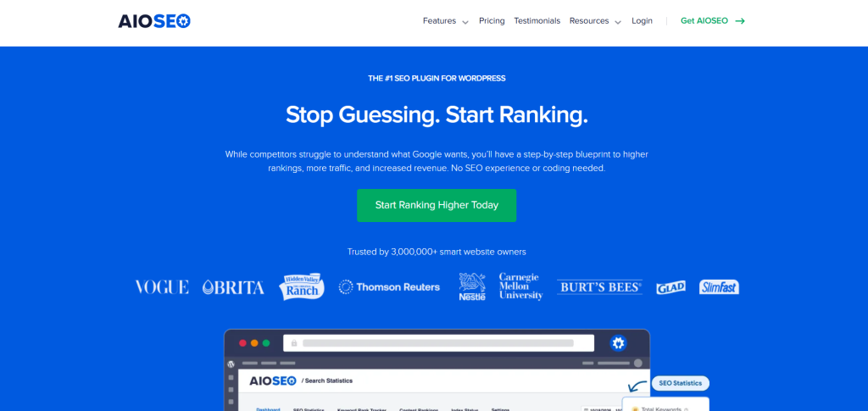Viewport: 868px width, 411px height.
Task: Expand the Features dropdown menu
Action: click(446, 21)
